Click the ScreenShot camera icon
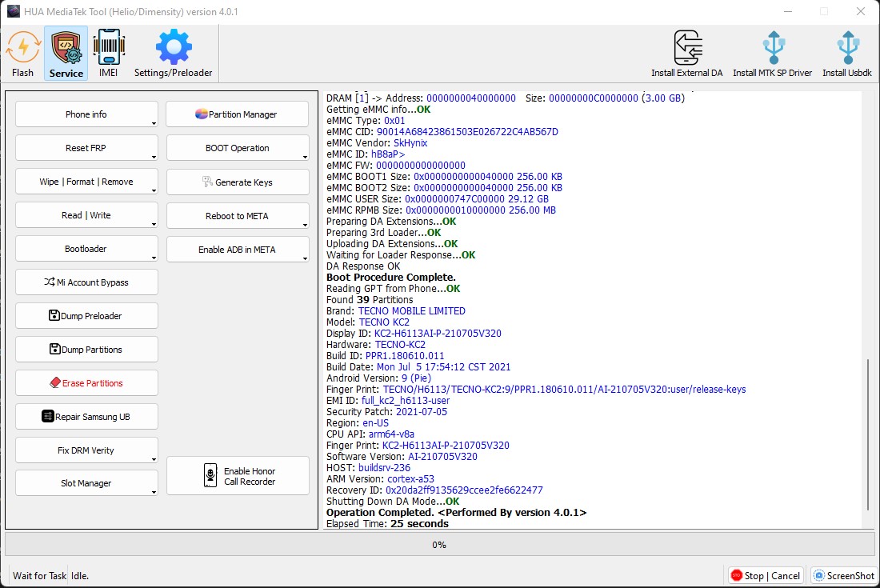This screenshot has width=880, height=588. 819,575
